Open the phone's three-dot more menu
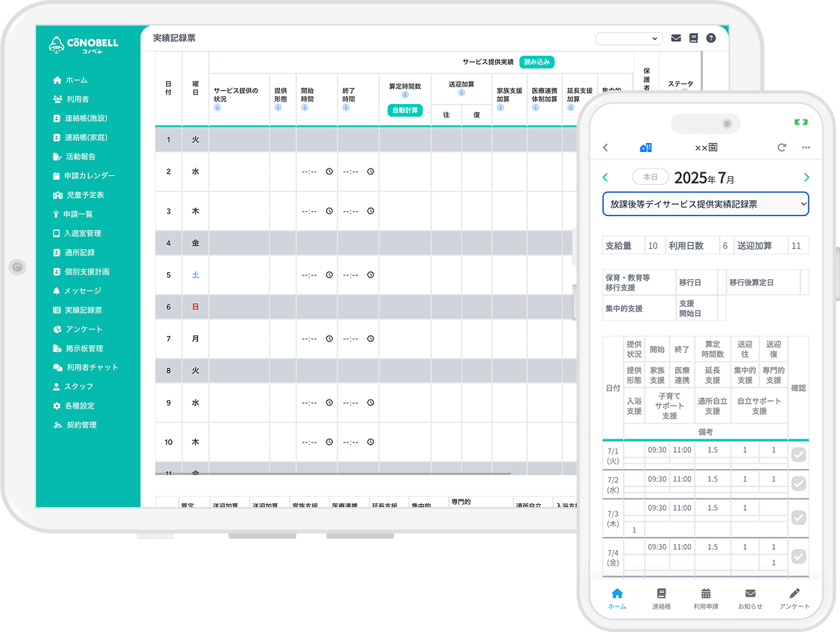The image size is (840, 632). 806,147
